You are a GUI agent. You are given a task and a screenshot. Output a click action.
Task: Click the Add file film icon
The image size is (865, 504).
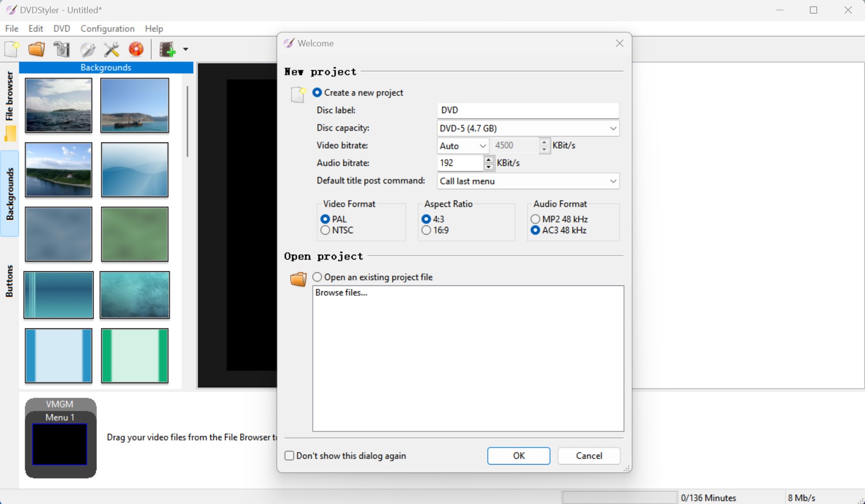click(x=167, y=49)
